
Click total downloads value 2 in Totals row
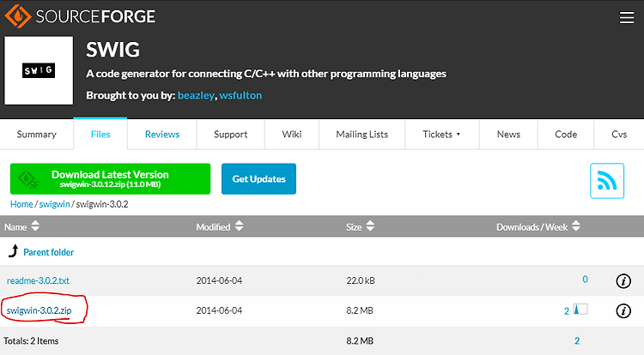coord(577,341)
